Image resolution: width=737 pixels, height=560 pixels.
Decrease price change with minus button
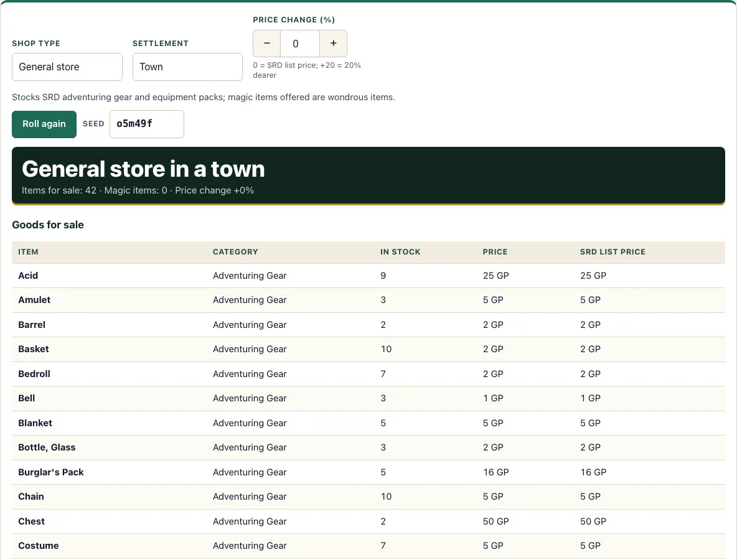pos(266,44)
